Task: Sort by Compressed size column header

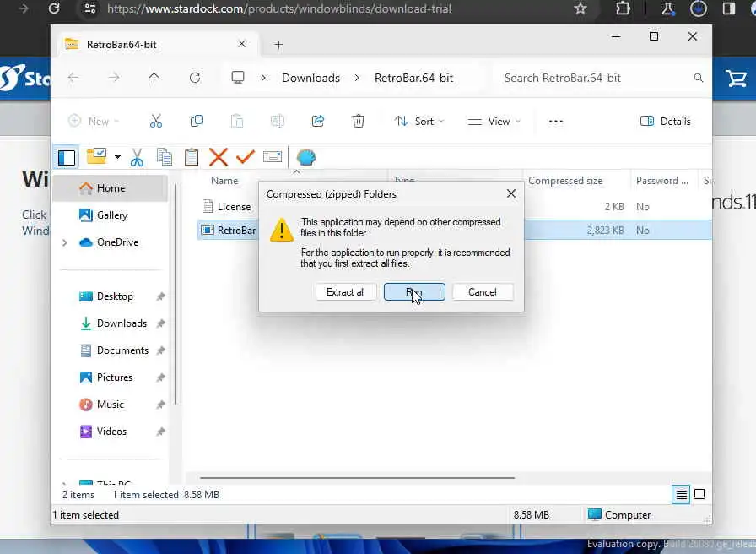Action: tap(565, 181)
